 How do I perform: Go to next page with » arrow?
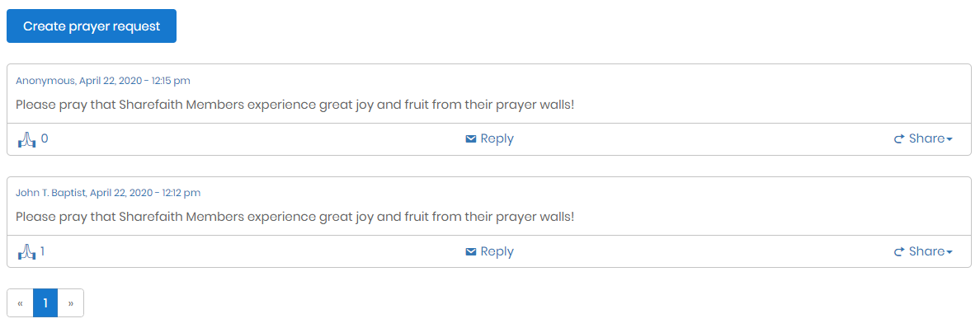(x=71, y=303)
